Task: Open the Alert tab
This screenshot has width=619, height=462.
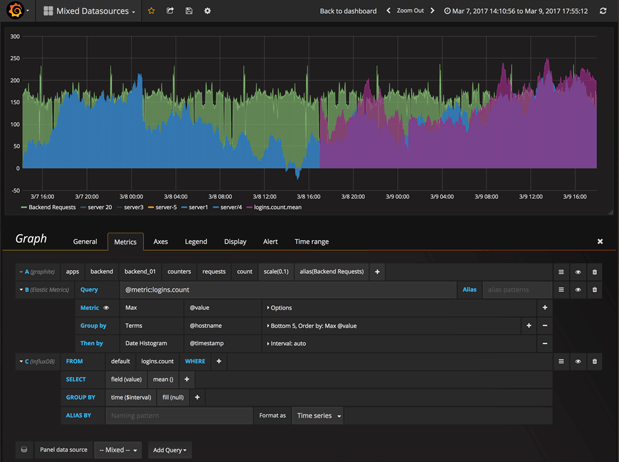Action: 270,241
